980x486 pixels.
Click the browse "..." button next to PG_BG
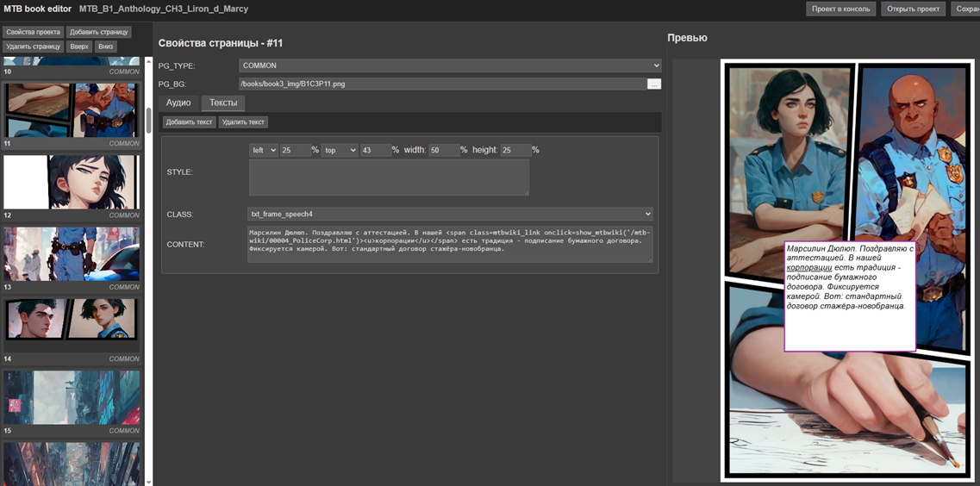point(654,84)
